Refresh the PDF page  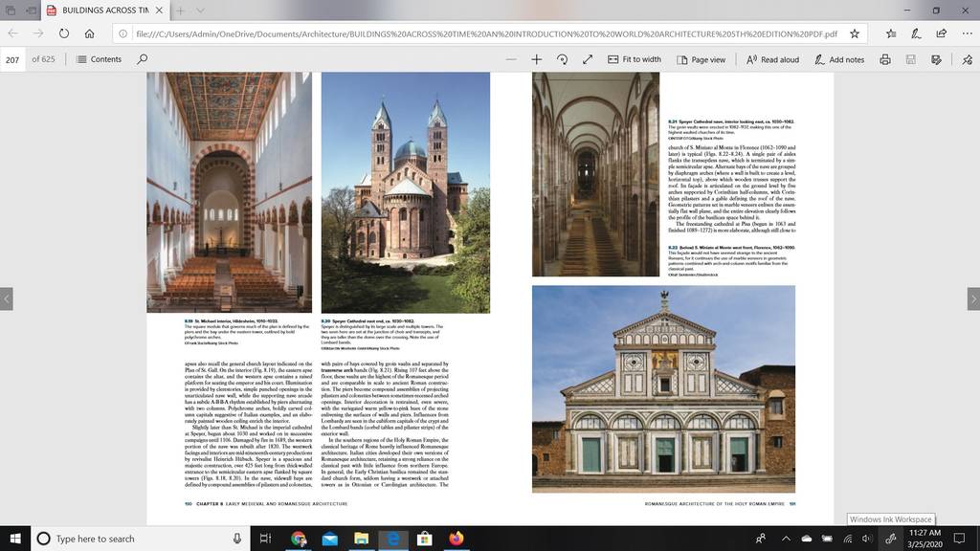click(x=64, y=33)
